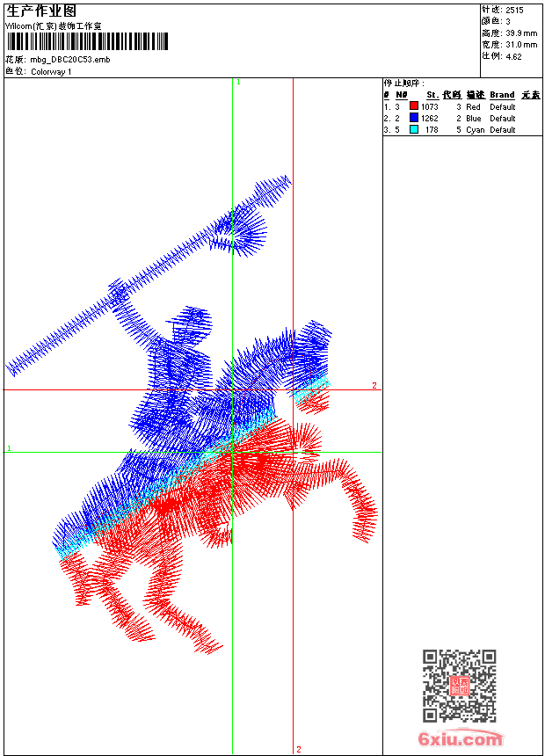Viewport: 545px width, 756px height.
Task: Select the St. column header
Action: pos(432,95)
